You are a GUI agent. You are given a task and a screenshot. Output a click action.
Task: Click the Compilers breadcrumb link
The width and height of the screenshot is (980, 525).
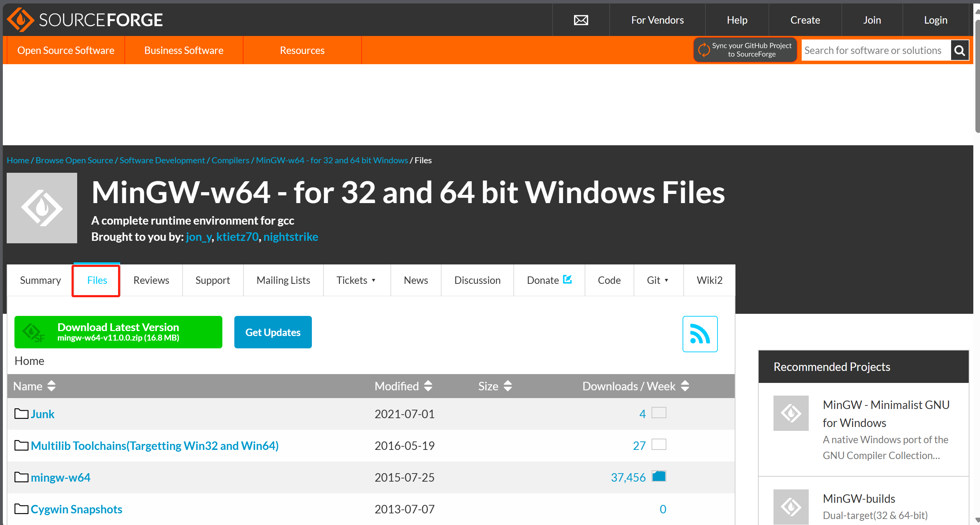pyautogui.click(x=230, y=160)
